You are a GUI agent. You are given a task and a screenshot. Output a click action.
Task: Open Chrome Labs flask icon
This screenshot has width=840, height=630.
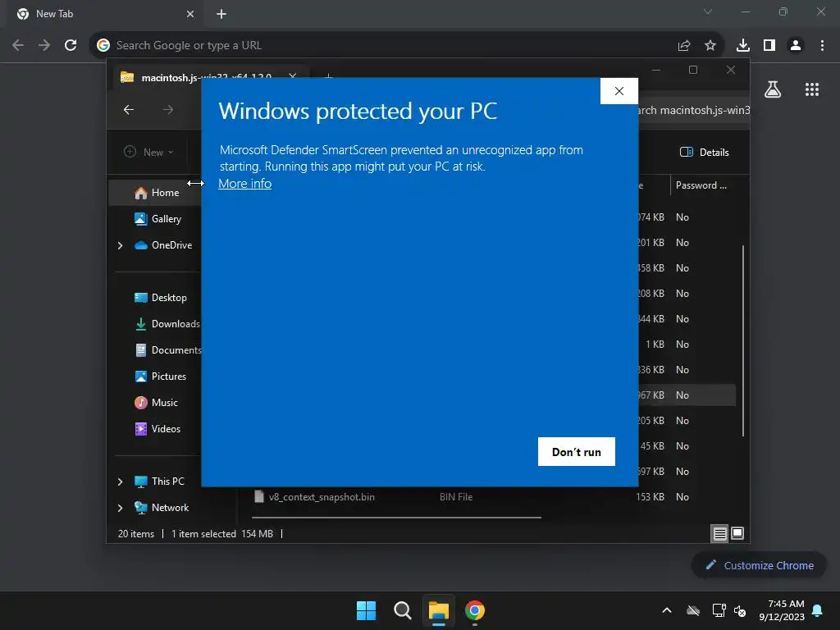(773, 89)
